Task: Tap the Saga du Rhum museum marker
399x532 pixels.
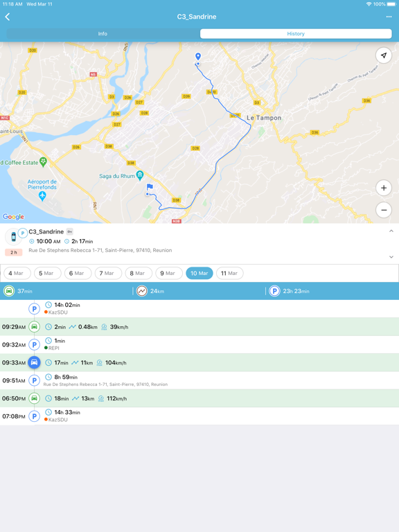Action: tap(140, 175)
